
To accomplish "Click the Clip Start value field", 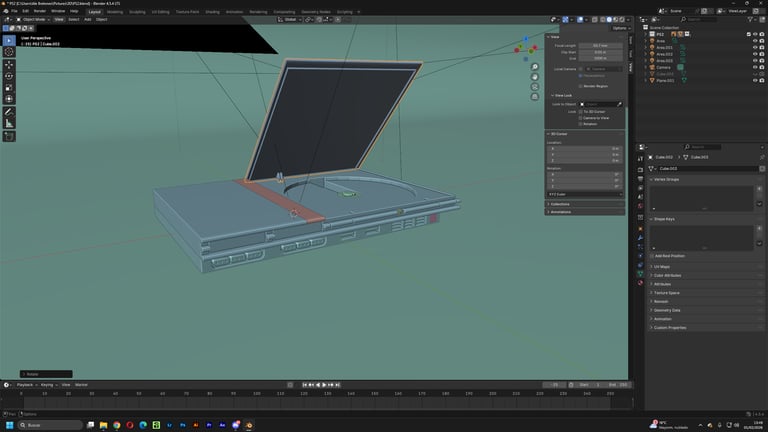I will tap(600, 52).
